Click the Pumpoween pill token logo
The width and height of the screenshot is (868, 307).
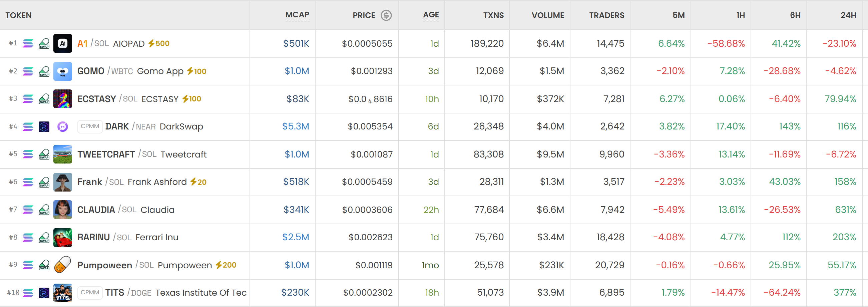tap(63, 265)
